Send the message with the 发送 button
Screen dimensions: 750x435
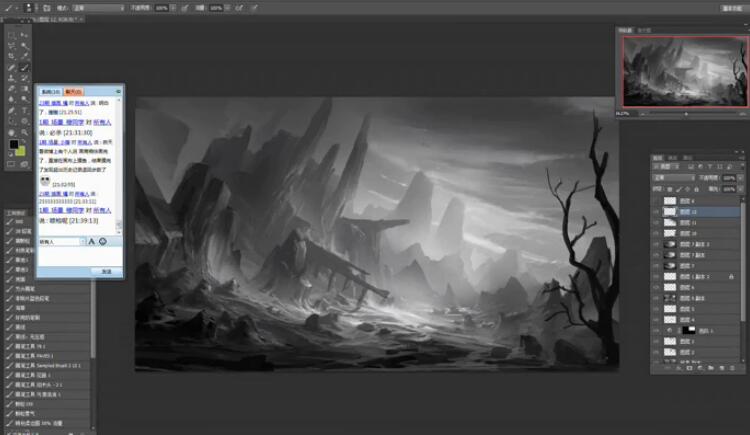click(x=106, y=271)
